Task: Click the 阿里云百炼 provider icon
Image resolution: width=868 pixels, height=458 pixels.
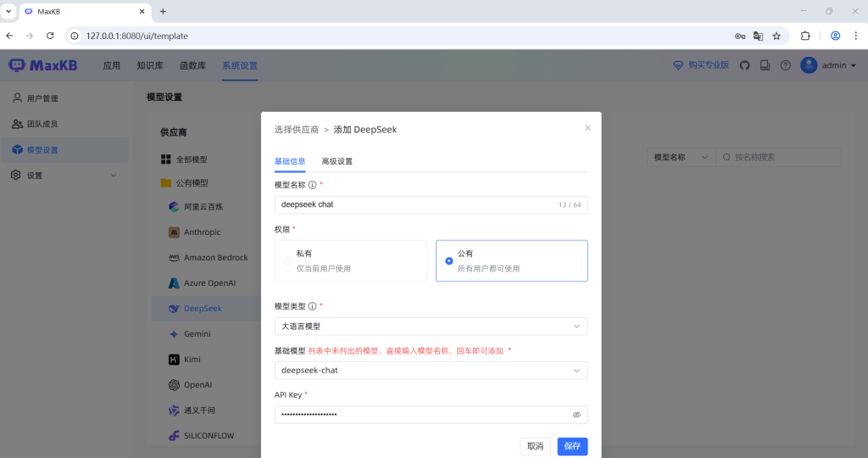Action: coord(174,207)
